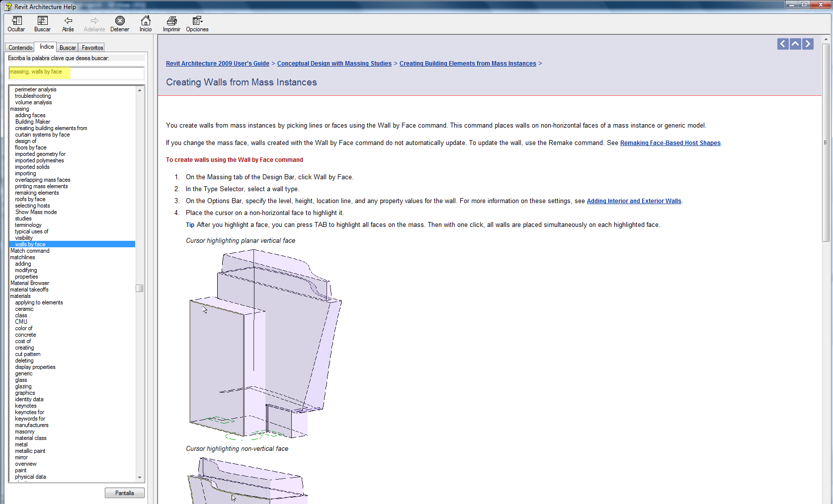833x504 pixels.
Task: Open the Buscar tab in navigation pane
Action: pyautogui.click(x=68, y=48)
